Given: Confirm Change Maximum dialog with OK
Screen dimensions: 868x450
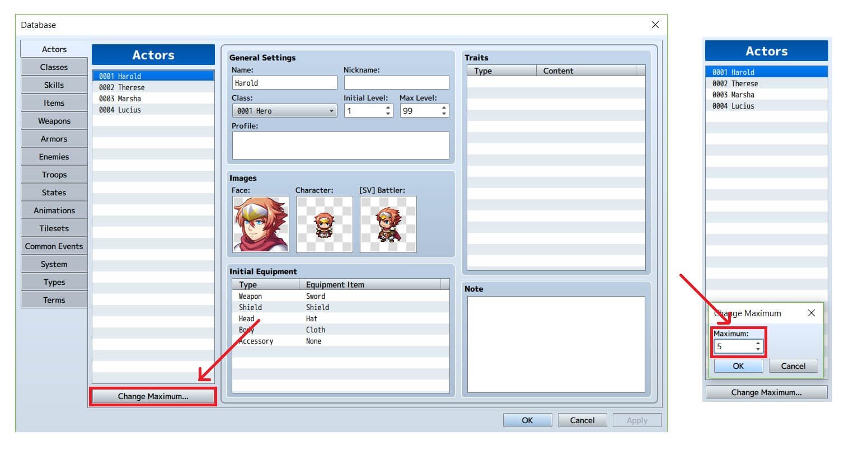Looking at the screenshot, I should click(738, 366).
